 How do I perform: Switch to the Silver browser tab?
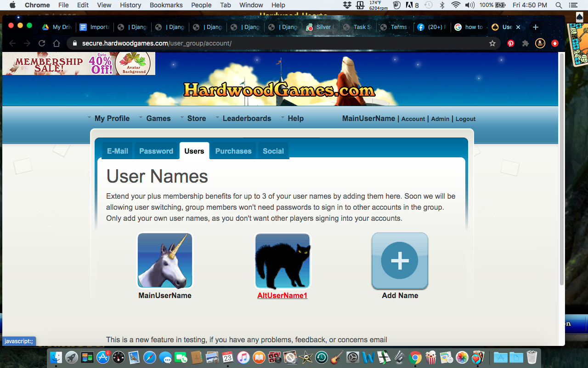(x=321, y=27)
